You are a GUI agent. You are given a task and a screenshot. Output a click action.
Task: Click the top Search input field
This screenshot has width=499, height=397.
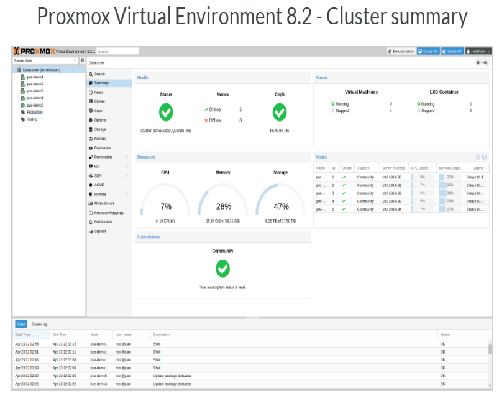pyautogui.click(x=118, y=51)
